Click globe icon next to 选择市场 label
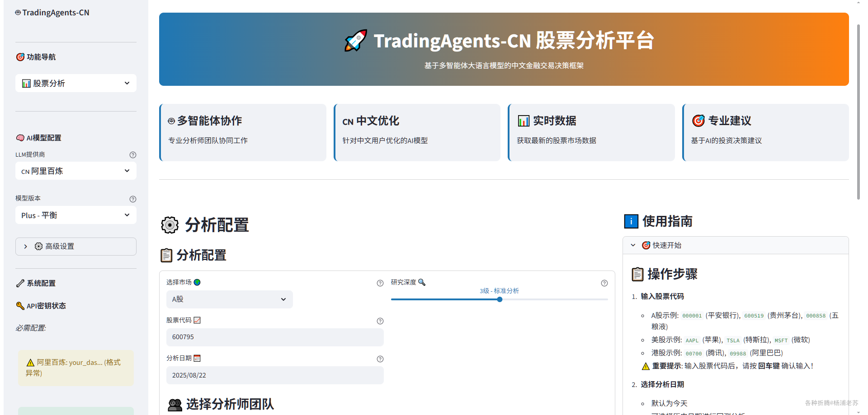This screenshot has height=415, width=868. 197,282
